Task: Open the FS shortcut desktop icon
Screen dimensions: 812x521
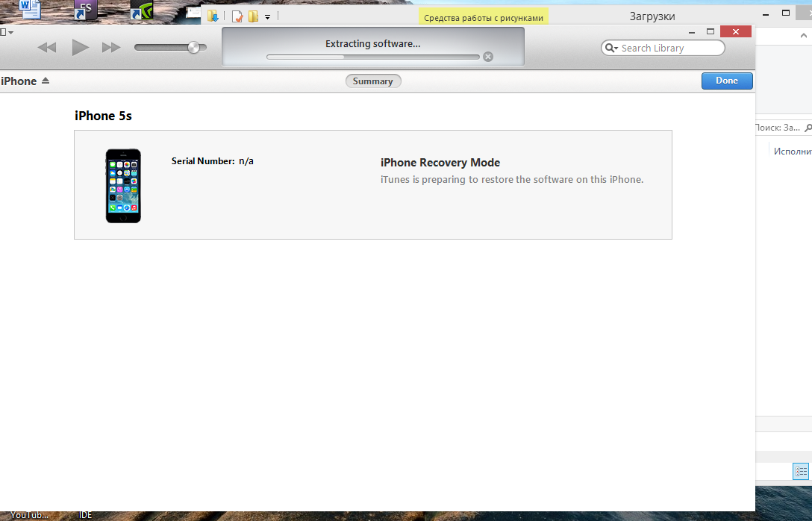Action: tap(85, 10)
